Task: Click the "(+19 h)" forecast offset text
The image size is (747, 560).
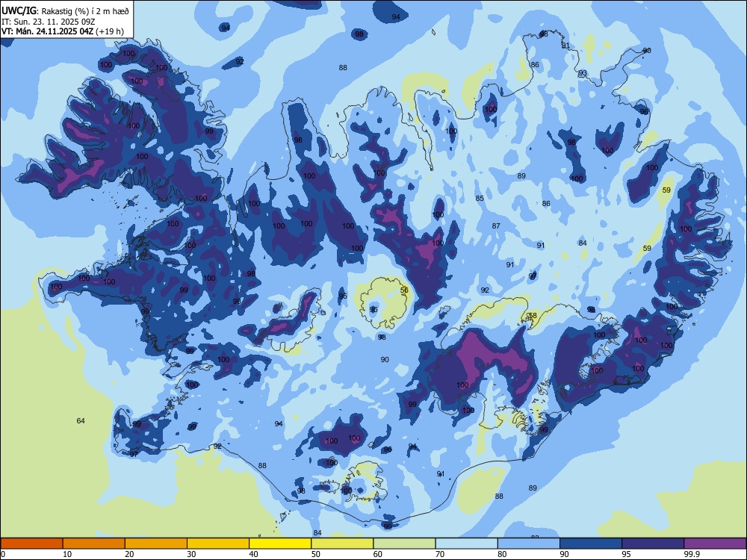Action: [x=110, y=31]
